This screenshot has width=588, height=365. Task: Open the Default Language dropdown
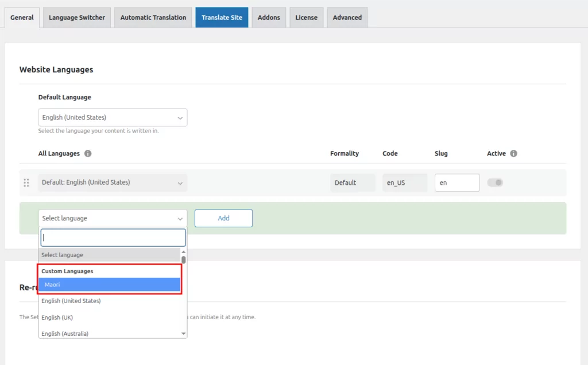[113, 118]
